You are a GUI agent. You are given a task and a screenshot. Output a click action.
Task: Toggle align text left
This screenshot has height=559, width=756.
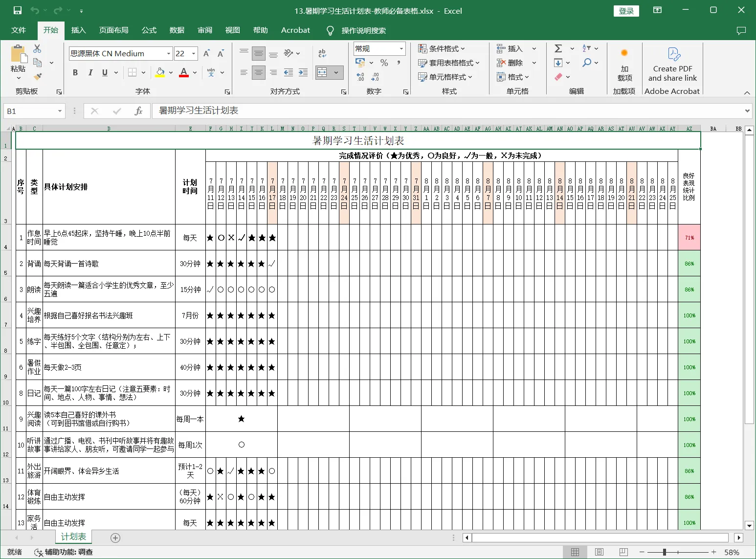(244, 72)
